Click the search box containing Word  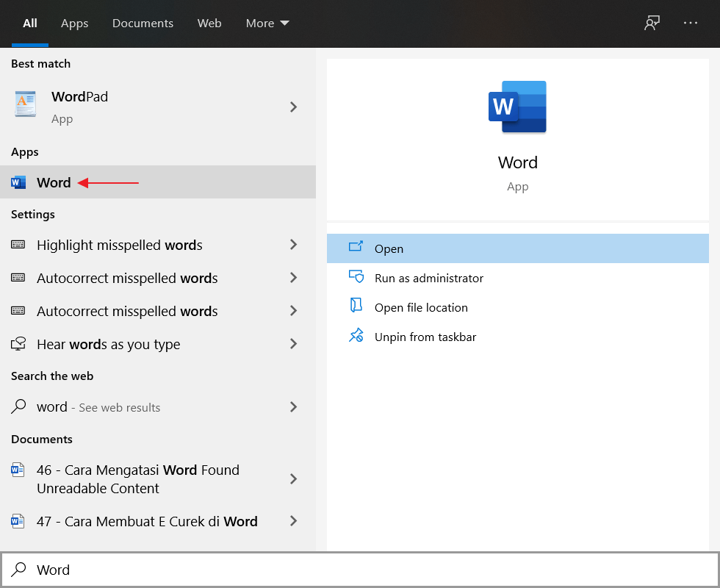(x=360, y=570)
